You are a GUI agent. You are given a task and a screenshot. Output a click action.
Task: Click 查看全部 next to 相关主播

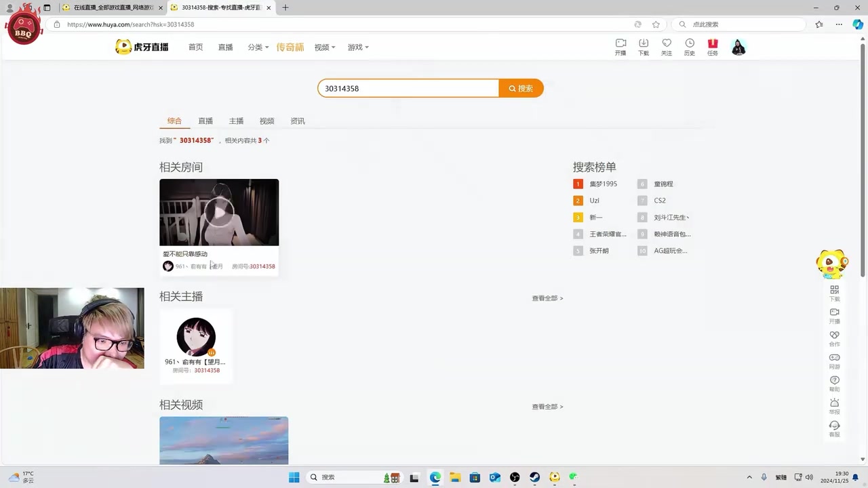(547, 298)
